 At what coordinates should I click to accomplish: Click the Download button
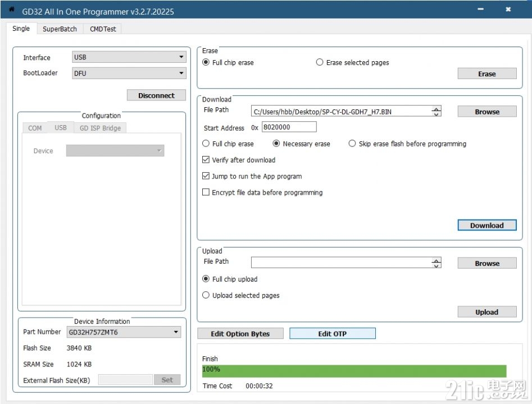point(487,226)
